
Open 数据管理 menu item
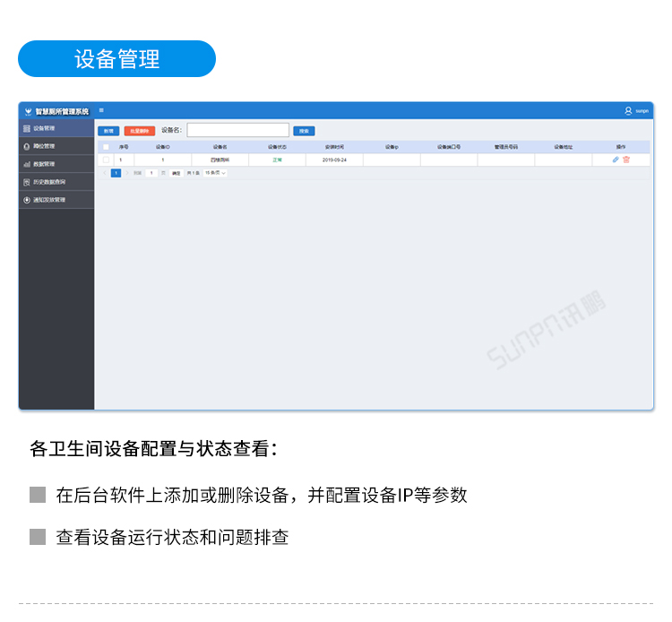click(56, 164)
